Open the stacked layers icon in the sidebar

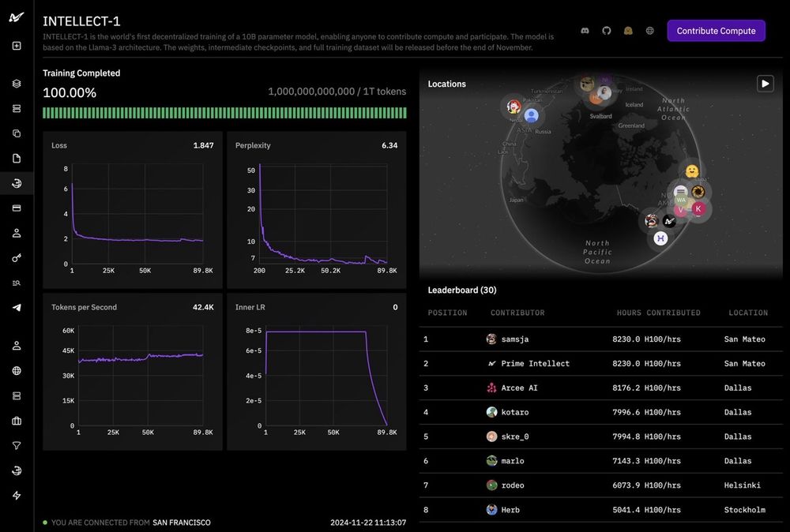[x=17, y=84]
